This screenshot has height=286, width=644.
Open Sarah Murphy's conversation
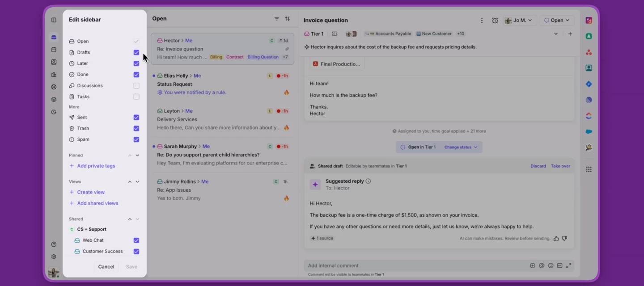point(223,155)
